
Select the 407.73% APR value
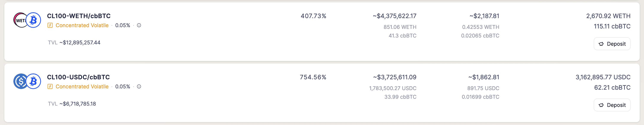pyautogui.click(x=313, y=16)
